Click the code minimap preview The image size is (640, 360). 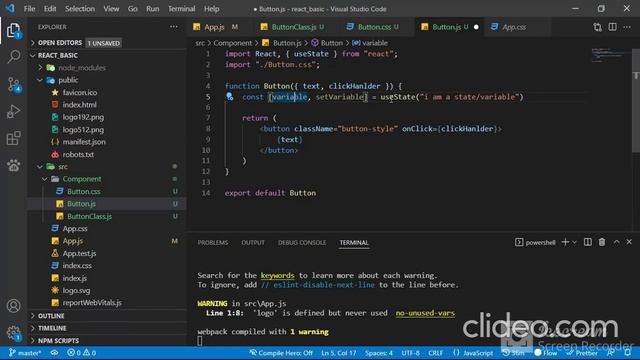pos(609,56)
